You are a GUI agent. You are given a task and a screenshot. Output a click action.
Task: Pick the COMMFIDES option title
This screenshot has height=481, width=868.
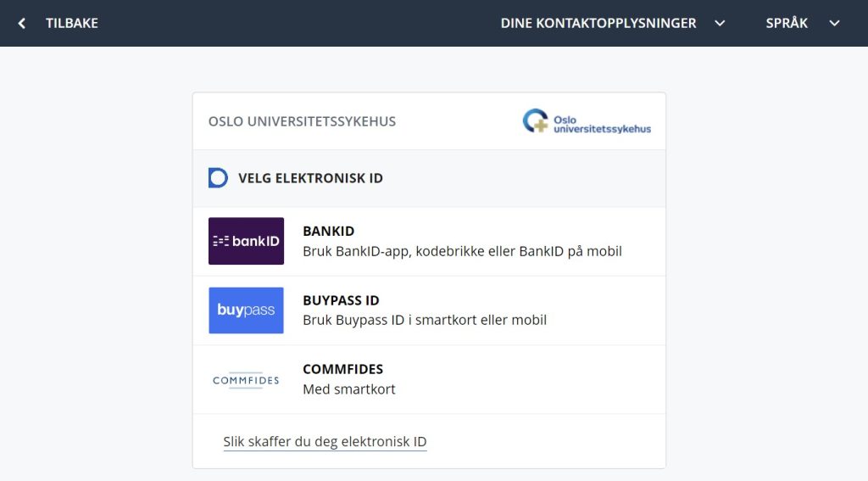pyautogui.click(x=342, y=369)
